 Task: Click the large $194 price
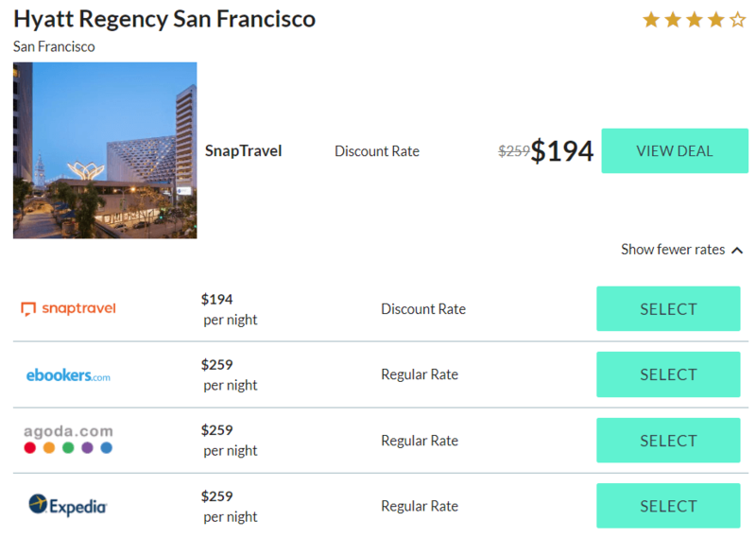coord(562,151)
